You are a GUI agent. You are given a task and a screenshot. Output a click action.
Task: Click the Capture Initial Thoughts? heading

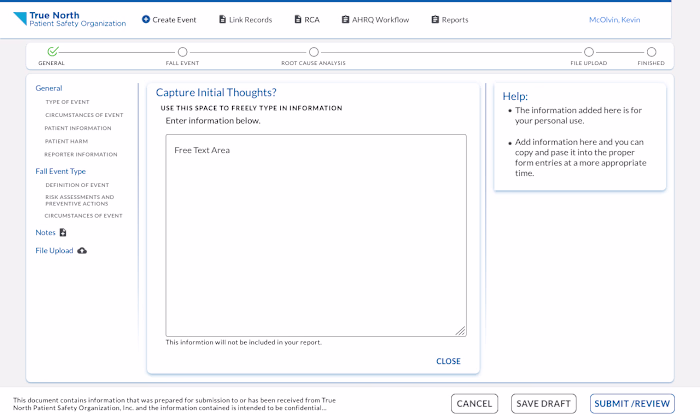coord(216,92)
